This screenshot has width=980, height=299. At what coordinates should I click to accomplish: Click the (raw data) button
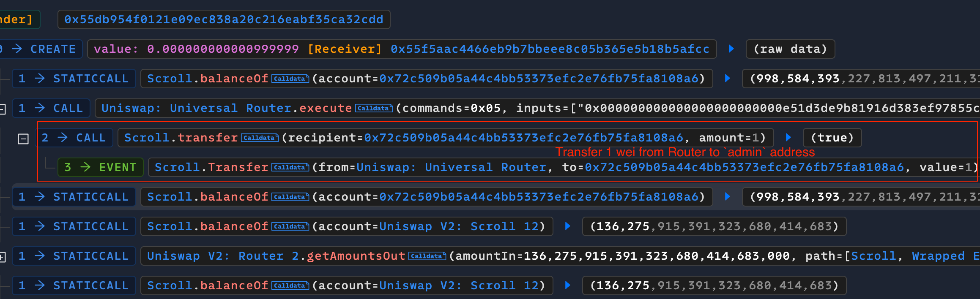click(790, 49)
